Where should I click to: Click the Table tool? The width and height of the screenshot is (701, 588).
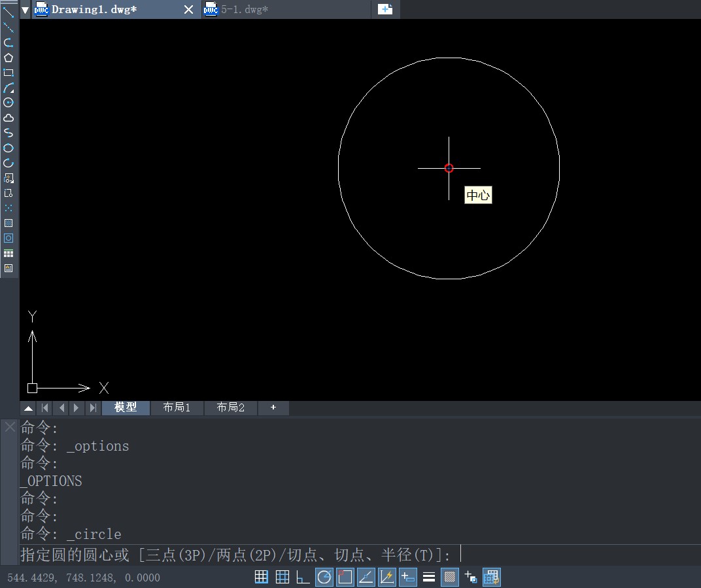point(9,254)
